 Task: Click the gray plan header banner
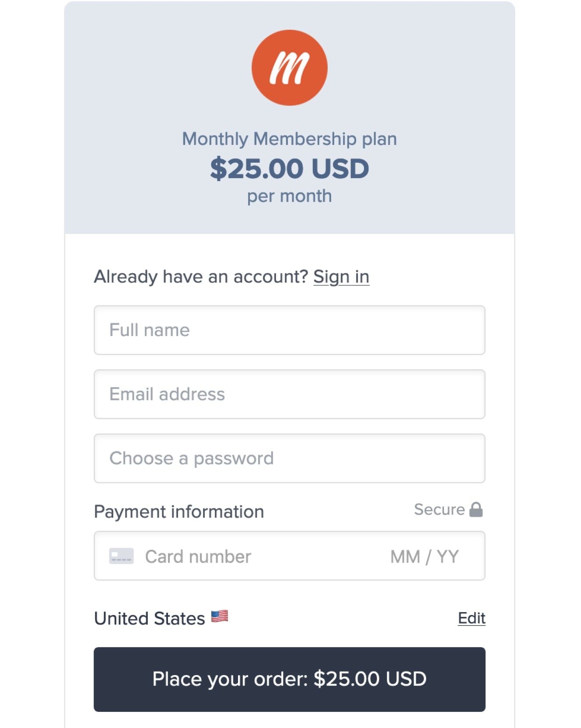point(289,117)
